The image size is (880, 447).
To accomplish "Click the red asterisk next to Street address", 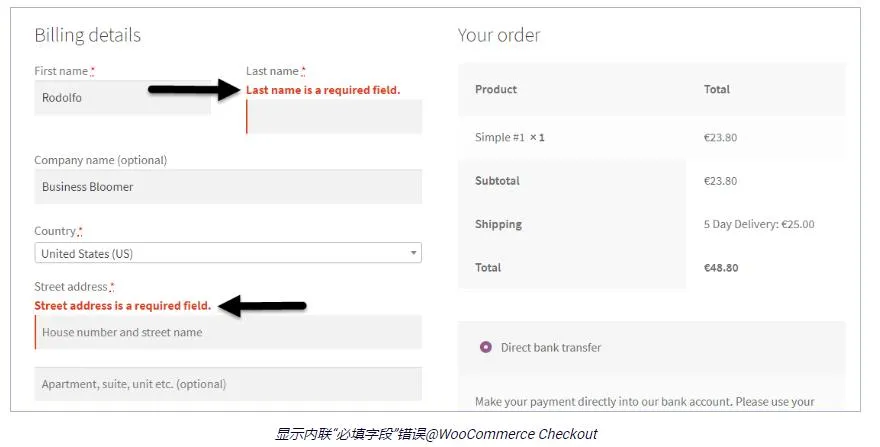I will click(112, 287).
